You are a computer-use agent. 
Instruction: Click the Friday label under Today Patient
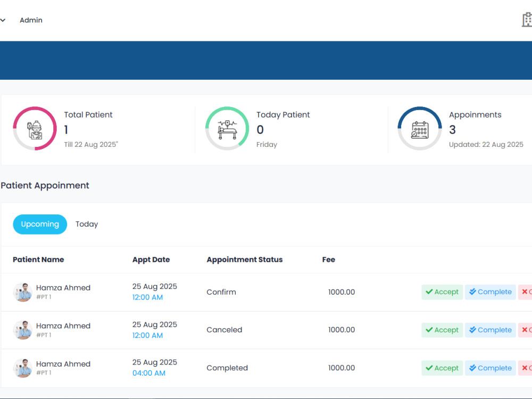click(x=267, y=145)
